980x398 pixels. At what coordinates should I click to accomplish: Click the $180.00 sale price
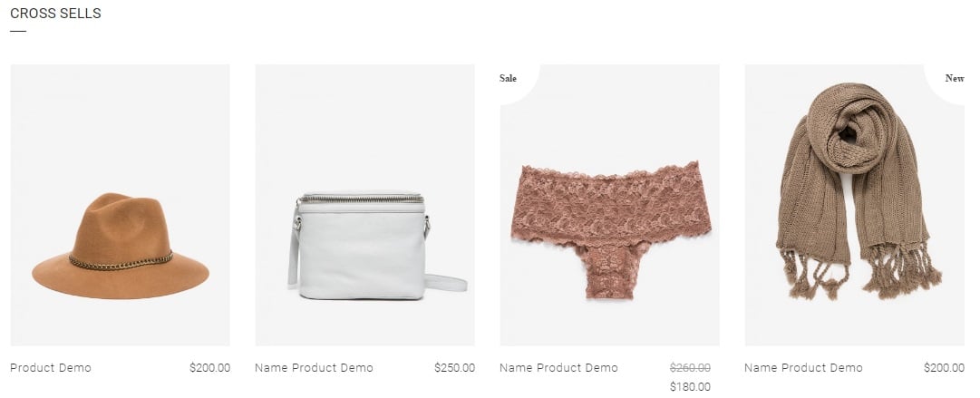click(690, 387)
